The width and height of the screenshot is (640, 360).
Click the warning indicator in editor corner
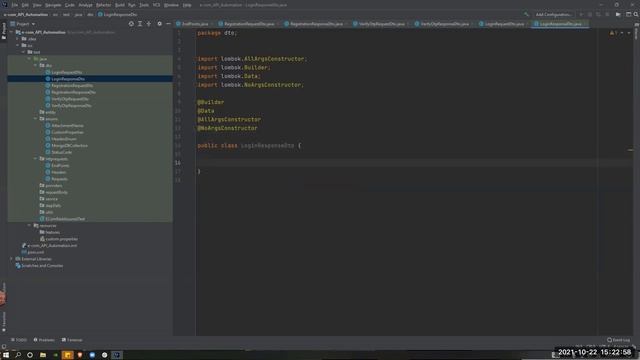coord(613,33)
